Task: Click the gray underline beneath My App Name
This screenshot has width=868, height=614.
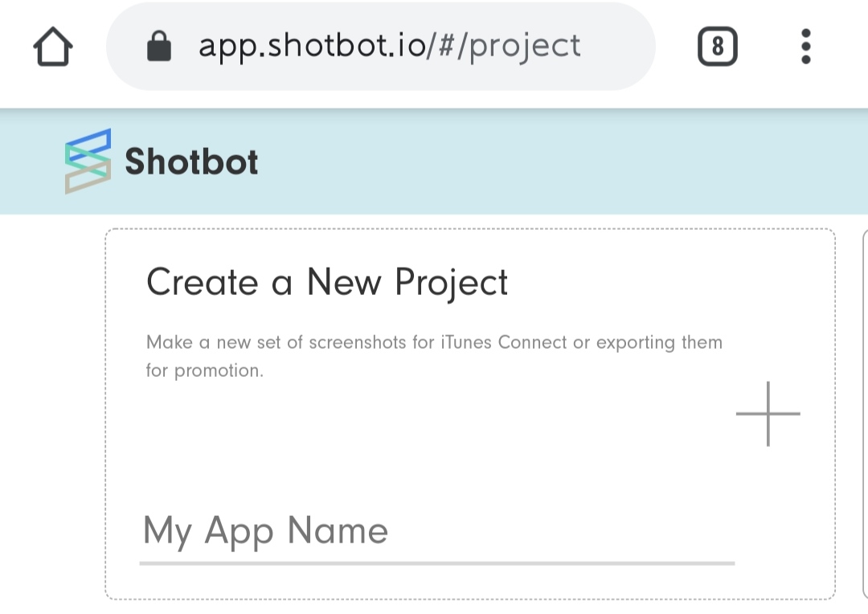Action: click(436, 563)
